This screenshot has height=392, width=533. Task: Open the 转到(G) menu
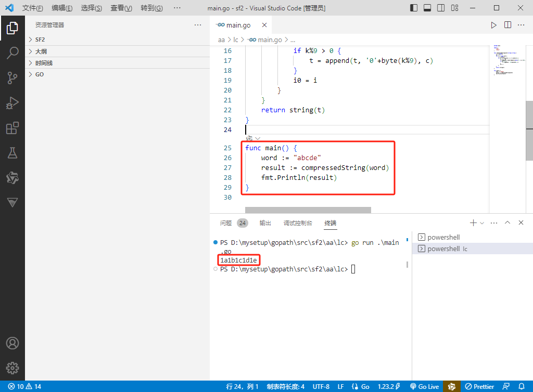pos(151,8)
